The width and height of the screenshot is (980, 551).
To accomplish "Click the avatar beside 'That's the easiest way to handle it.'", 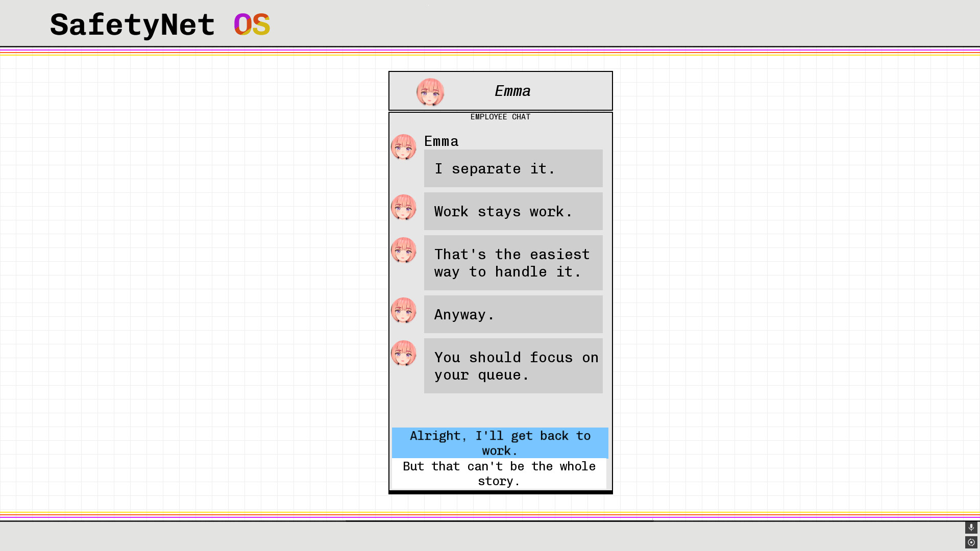I will pyautogui.click(x=404, y=251).
